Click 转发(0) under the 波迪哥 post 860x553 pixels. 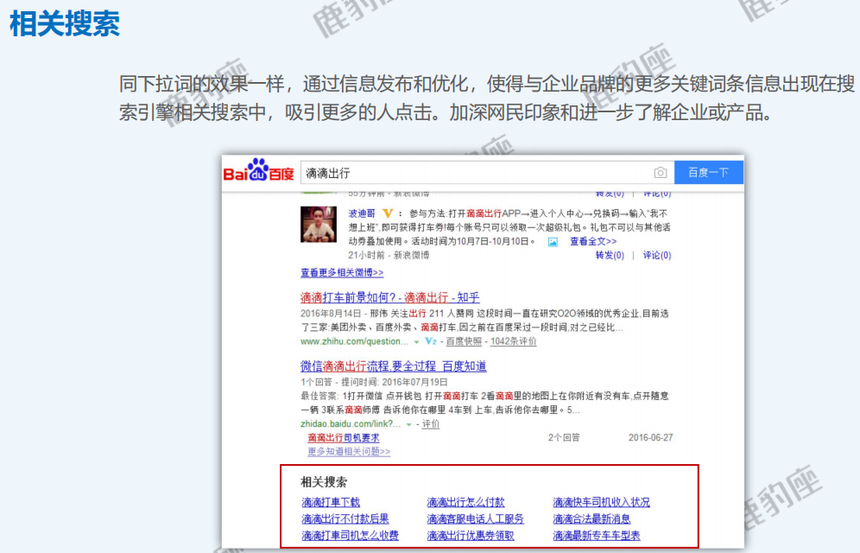(610, 255)
